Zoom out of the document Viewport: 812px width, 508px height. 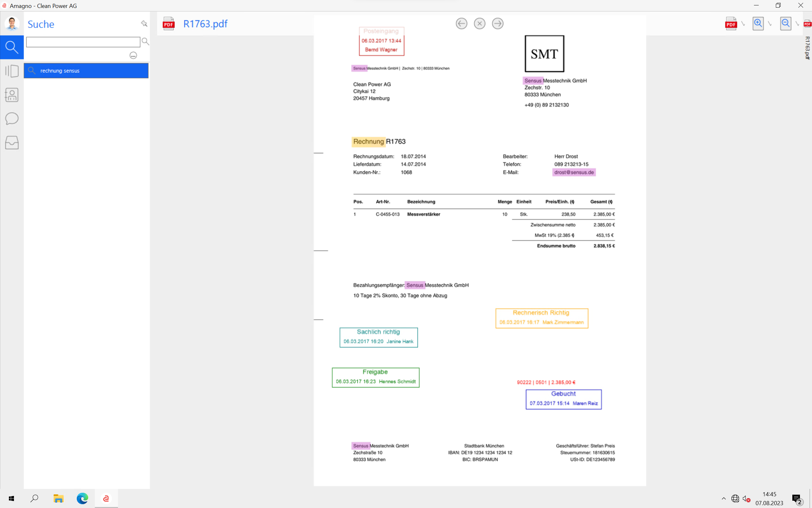pos(785,23)
